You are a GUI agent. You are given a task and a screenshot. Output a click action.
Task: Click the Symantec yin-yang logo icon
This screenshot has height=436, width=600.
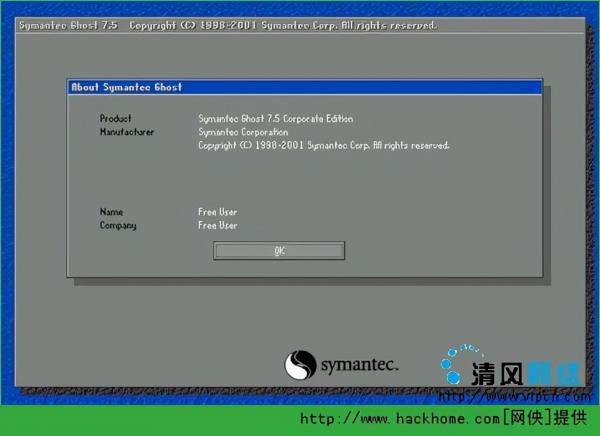(300, 365)
